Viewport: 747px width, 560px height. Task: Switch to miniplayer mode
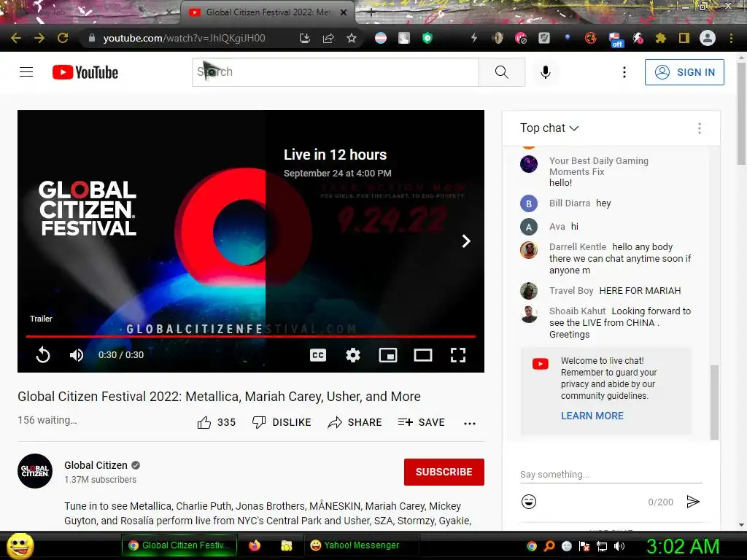388,355
